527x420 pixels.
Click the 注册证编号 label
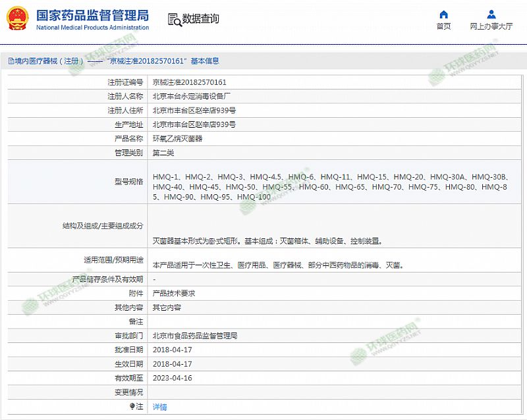[125, 82]
